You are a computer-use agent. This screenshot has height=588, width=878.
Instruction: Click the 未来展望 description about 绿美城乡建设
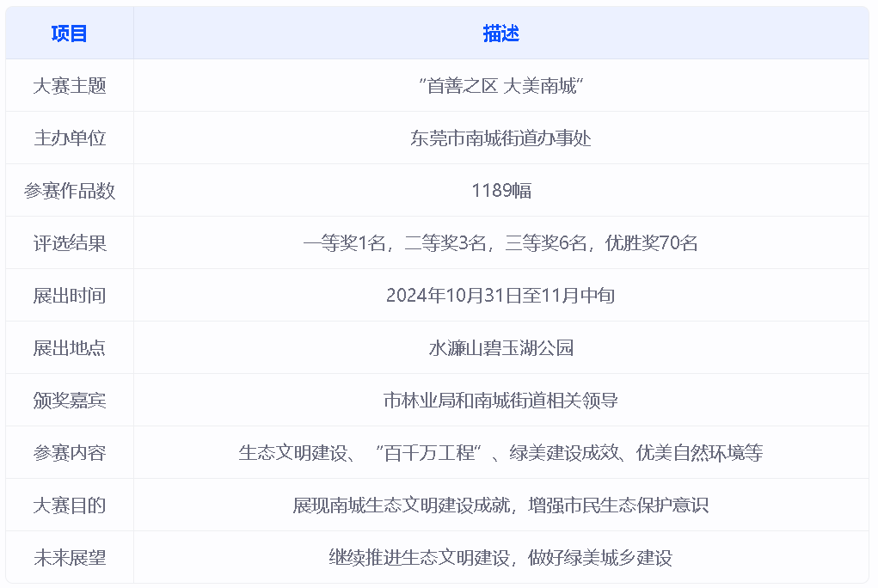click(500, 558)
